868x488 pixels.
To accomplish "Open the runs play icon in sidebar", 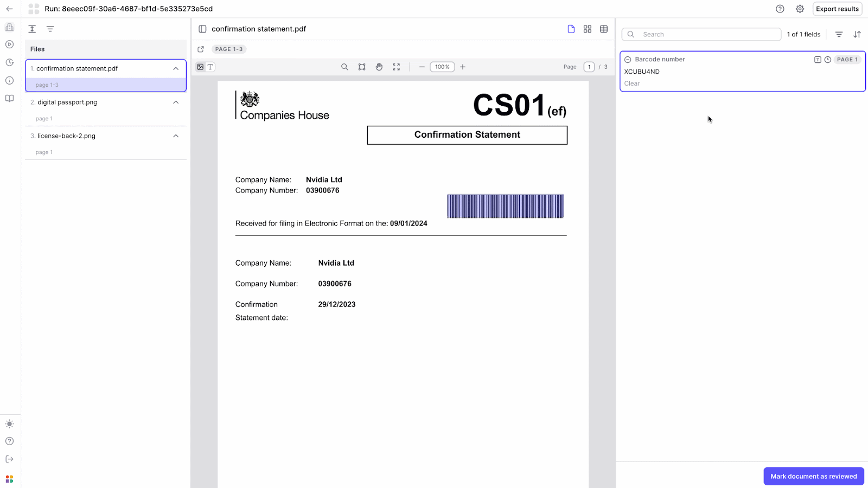I will tap(9, 44).
